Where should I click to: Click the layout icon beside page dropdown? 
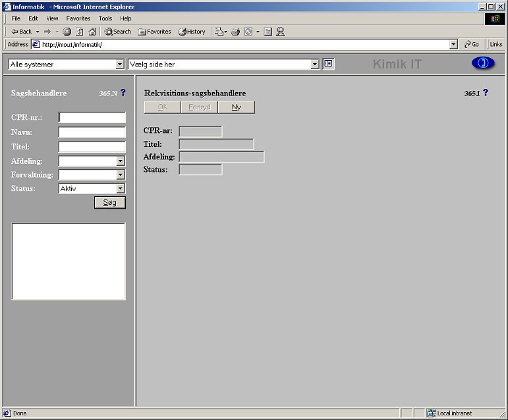[328, 64]
